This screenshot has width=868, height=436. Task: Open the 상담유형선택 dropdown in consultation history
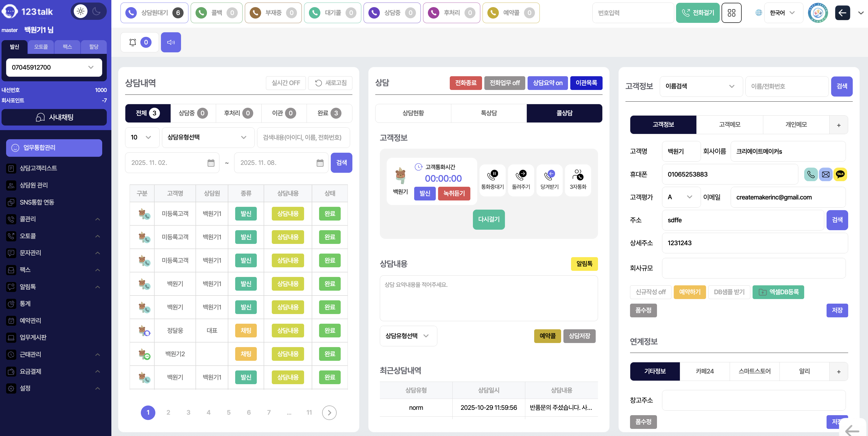pos(207,137)
